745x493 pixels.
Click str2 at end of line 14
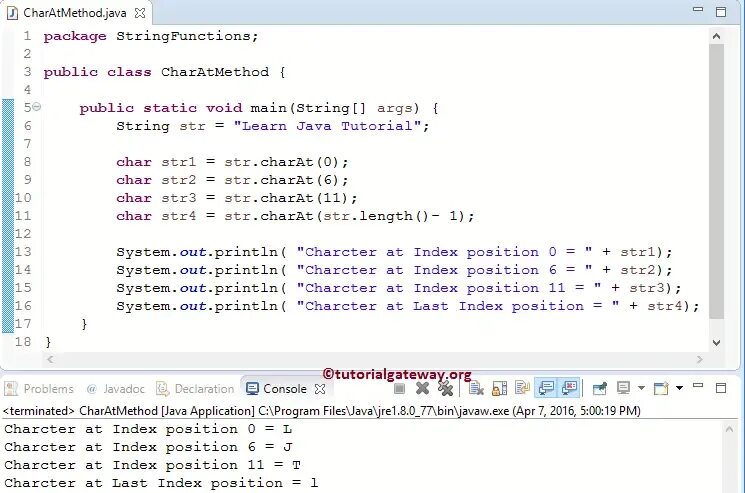point(638,270)
